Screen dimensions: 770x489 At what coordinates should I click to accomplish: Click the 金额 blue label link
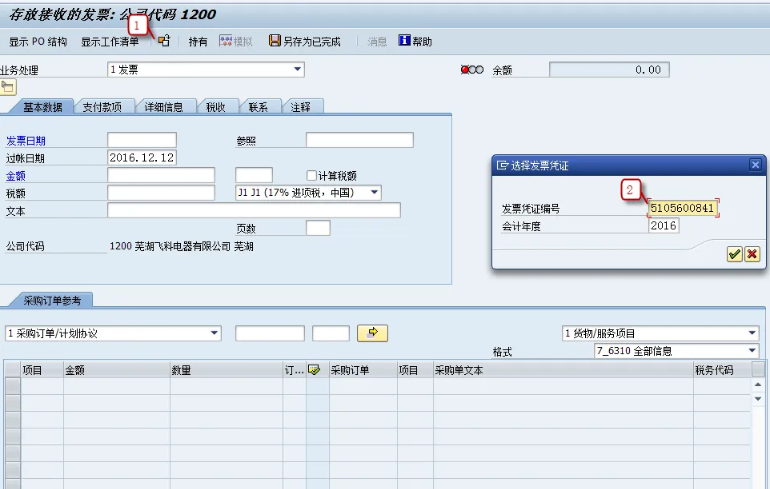(16, 176)
